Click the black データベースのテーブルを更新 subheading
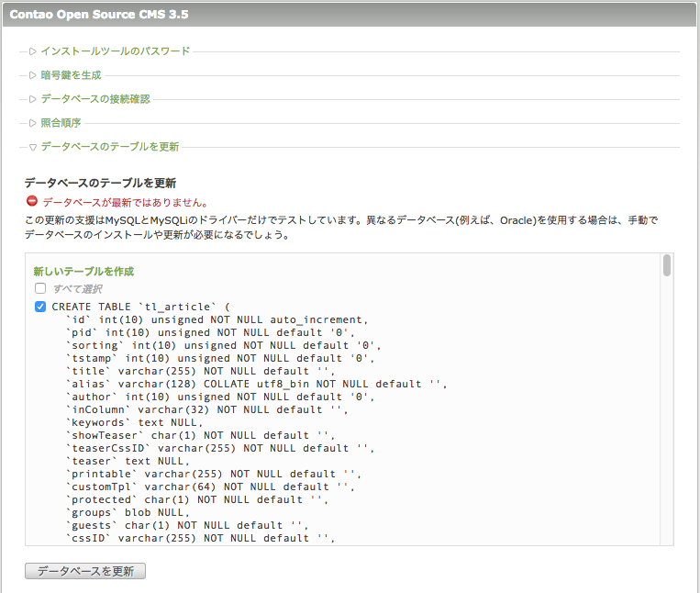Image resolution: width=700 pixels, height=593 pixels. pyautogui.click(x=100, y=183)
